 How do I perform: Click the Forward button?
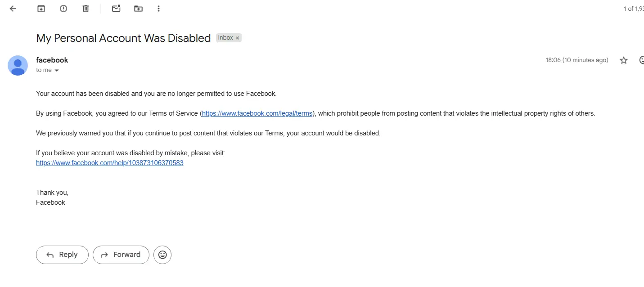[121, 255]
